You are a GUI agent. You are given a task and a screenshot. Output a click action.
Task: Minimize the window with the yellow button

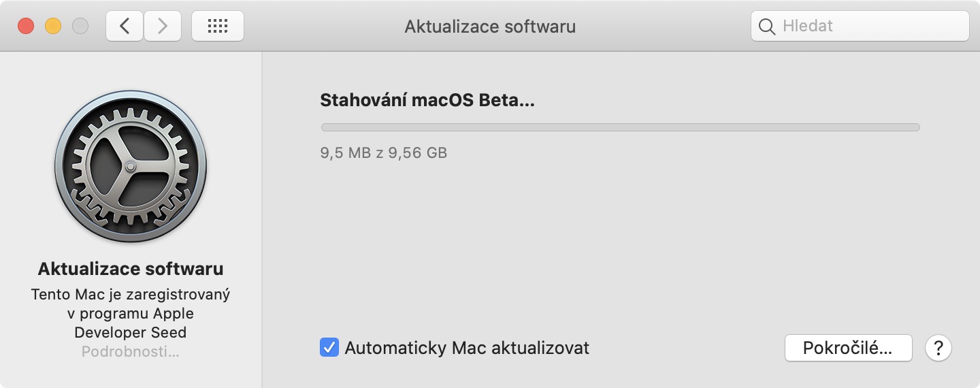pos(53,26)
